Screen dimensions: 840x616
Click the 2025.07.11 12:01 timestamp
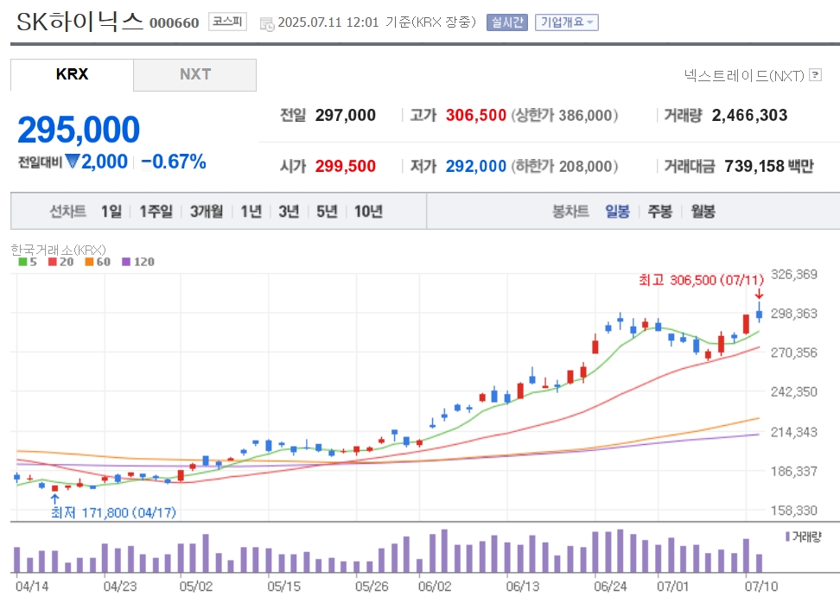328,22
